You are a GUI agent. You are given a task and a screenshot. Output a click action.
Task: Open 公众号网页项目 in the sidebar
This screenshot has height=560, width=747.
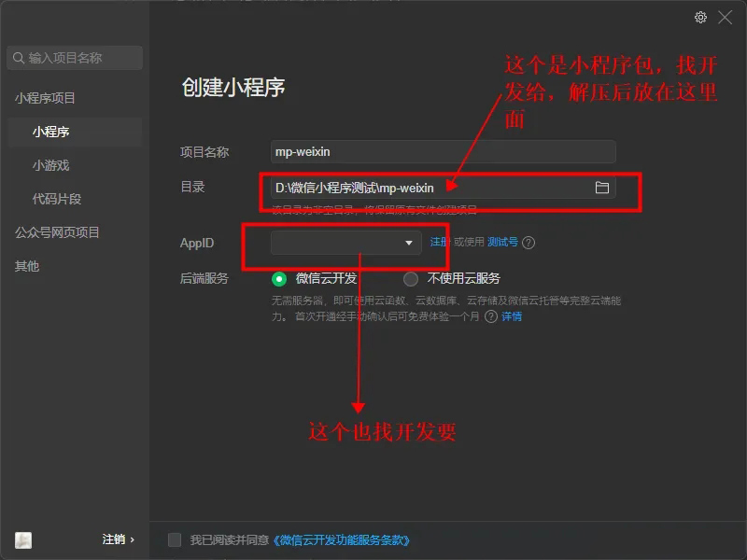57,232
